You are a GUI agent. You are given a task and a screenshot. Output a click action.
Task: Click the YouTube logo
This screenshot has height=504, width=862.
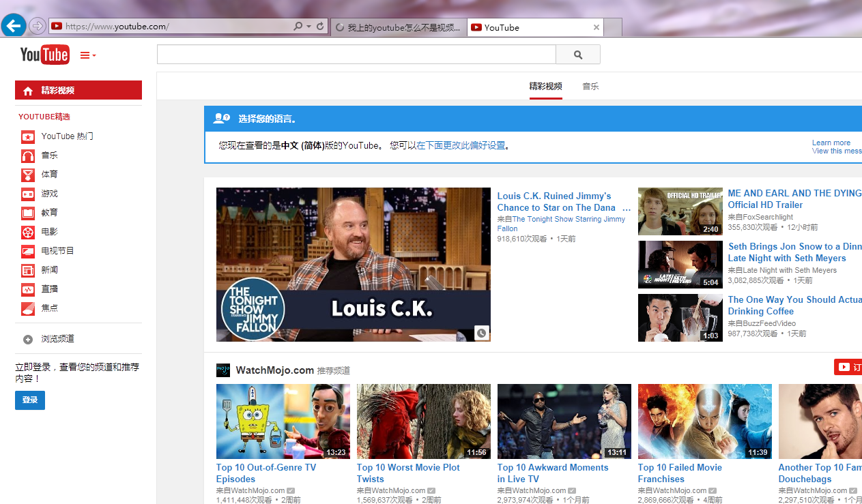tap(44, 54)
